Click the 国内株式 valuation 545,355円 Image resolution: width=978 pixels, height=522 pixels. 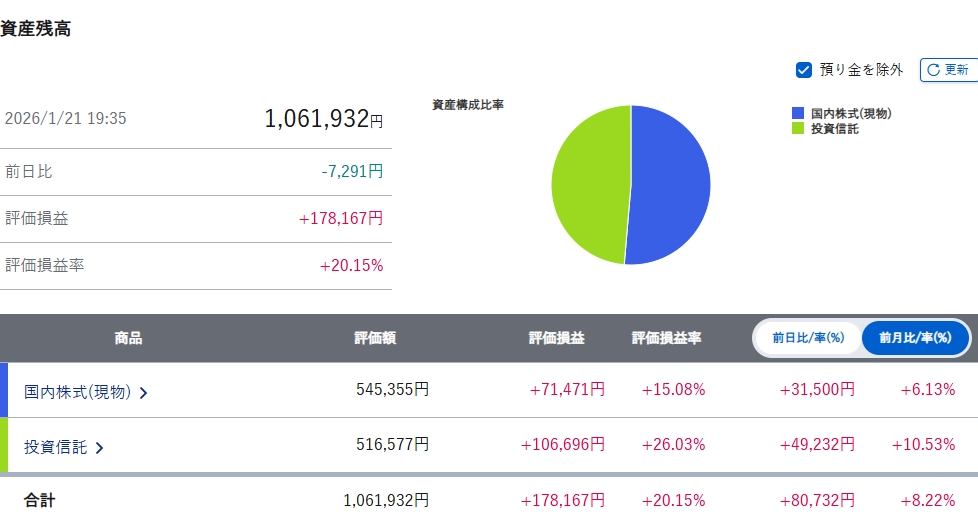click(x=392, y=390)
